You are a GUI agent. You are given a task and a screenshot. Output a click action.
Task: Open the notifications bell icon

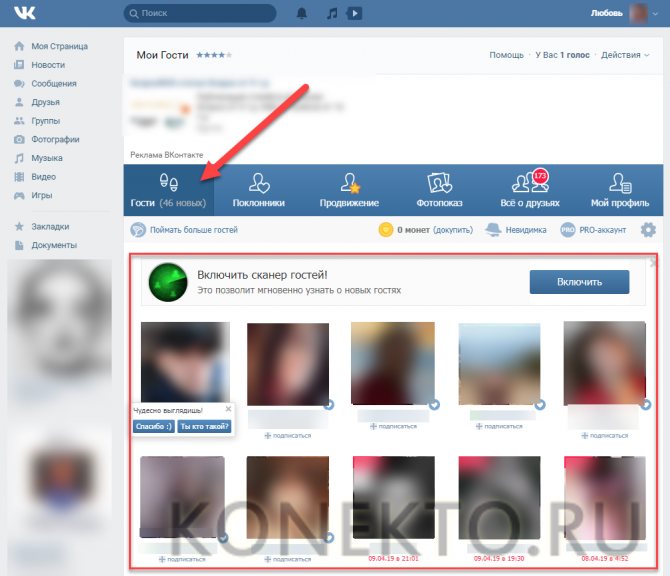pos(302,13)
